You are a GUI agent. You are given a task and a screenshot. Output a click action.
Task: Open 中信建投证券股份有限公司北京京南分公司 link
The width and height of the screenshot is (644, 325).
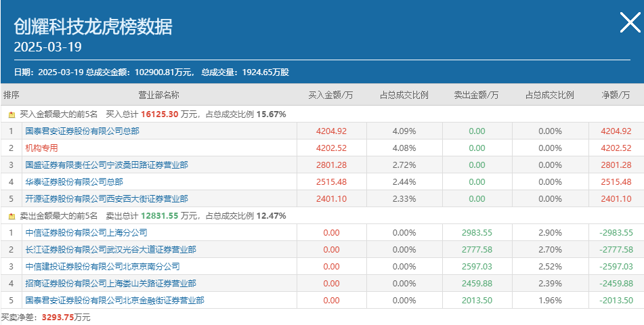coord(103,266)
